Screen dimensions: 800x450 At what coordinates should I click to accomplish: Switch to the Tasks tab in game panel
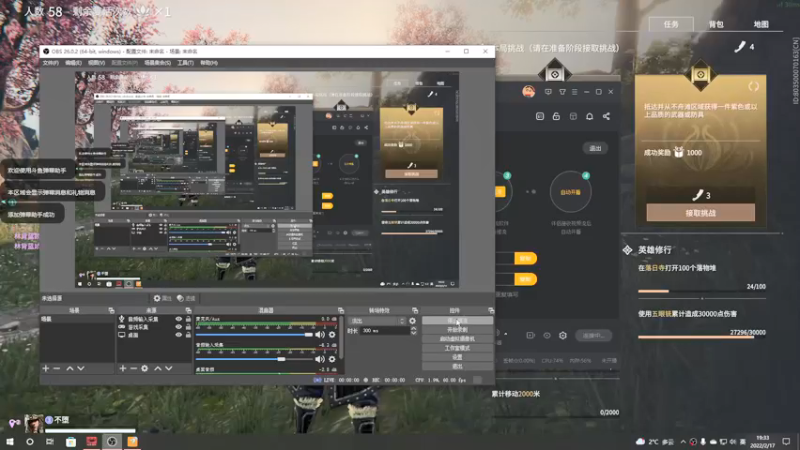(671, 24)
